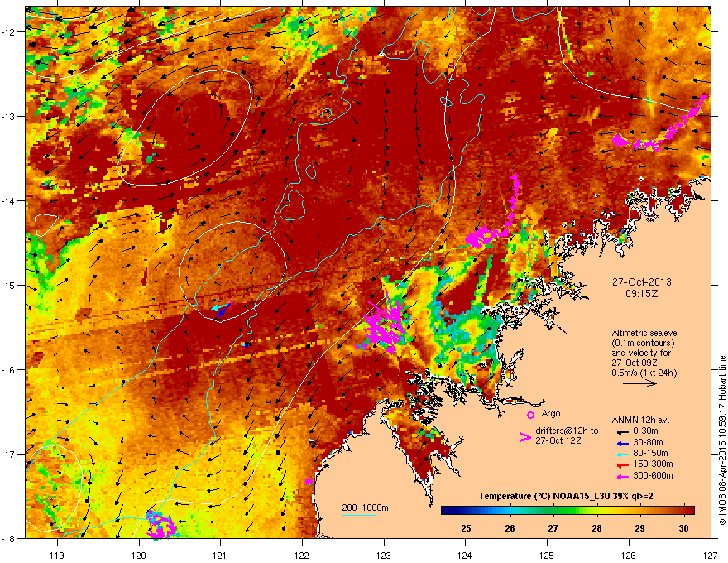Click the '300-600m' depth label
The image size is (728, 563).
(653, 476)
